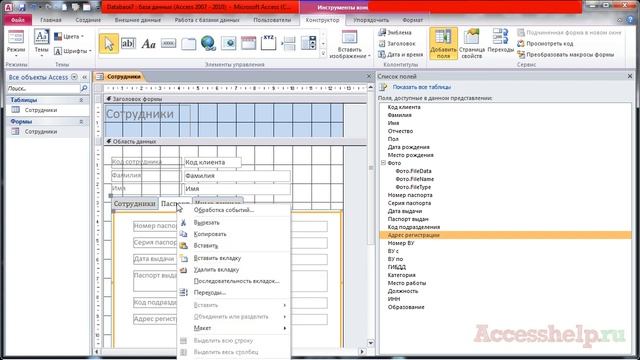Select the Сотрудники page of the tab control

tap(135, 203)
